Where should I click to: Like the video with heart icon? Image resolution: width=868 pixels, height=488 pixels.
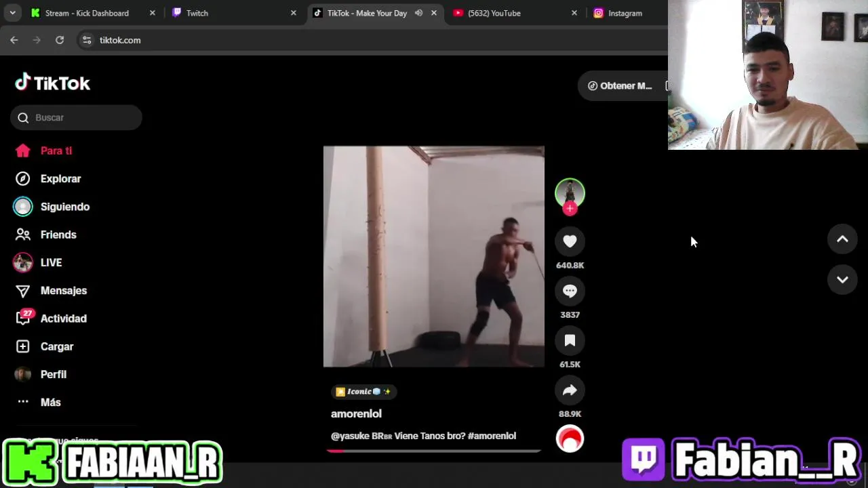point(570,241)
